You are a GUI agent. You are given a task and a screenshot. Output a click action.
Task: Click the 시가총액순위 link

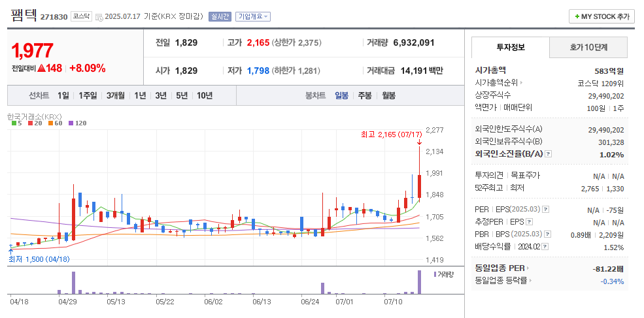click(497, 83)
